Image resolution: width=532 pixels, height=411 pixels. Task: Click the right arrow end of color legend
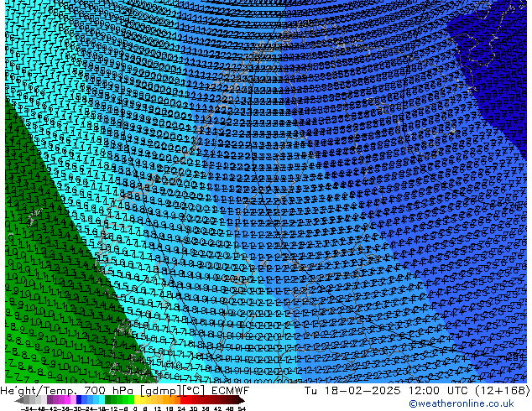(242, 400)
